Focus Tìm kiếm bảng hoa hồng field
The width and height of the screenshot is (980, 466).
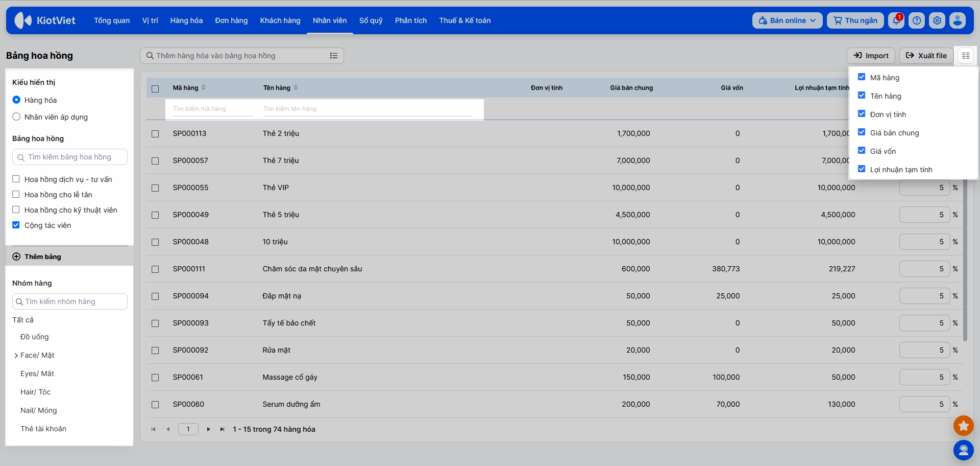pyautogui.click(x=70, y=157)
